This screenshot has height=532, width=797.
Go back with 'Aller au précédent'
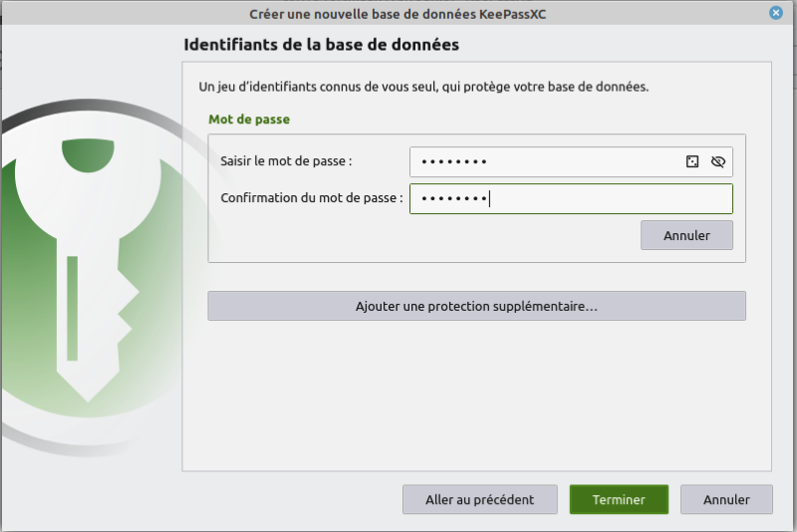pyautogui.click(x=479, y=500)
